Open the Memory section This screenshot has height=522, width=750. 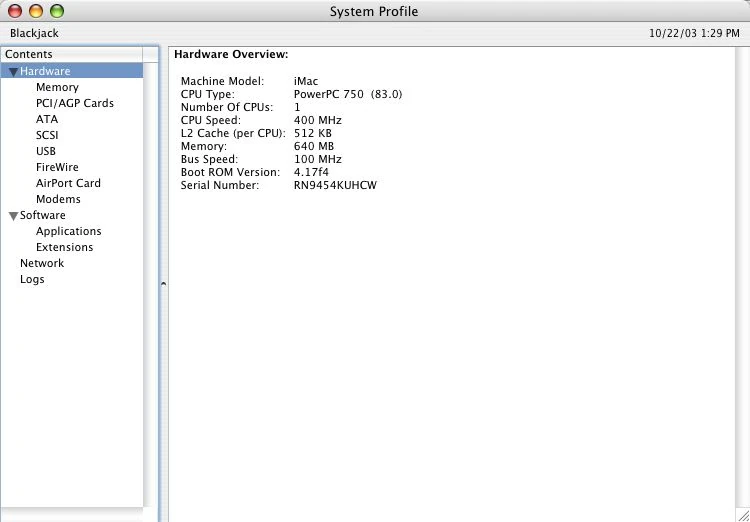coord(57,87)
